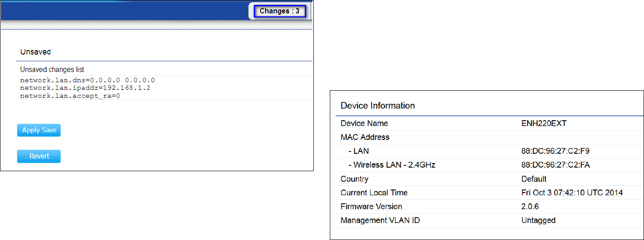The width and height of the screenshot is (644, 240).
Task: Click the Device Name value ENH220EXT
Action: [x=544, y=123]
